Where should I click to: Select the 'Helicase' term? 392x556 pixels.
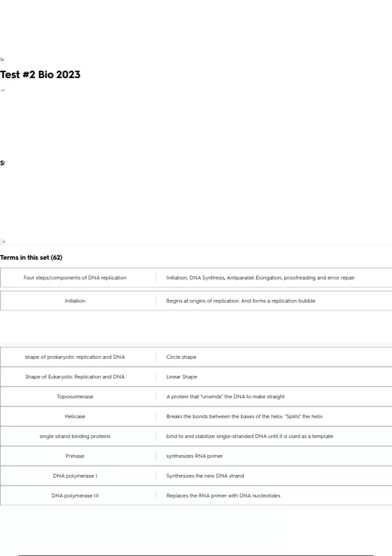[x=75, y=416]
